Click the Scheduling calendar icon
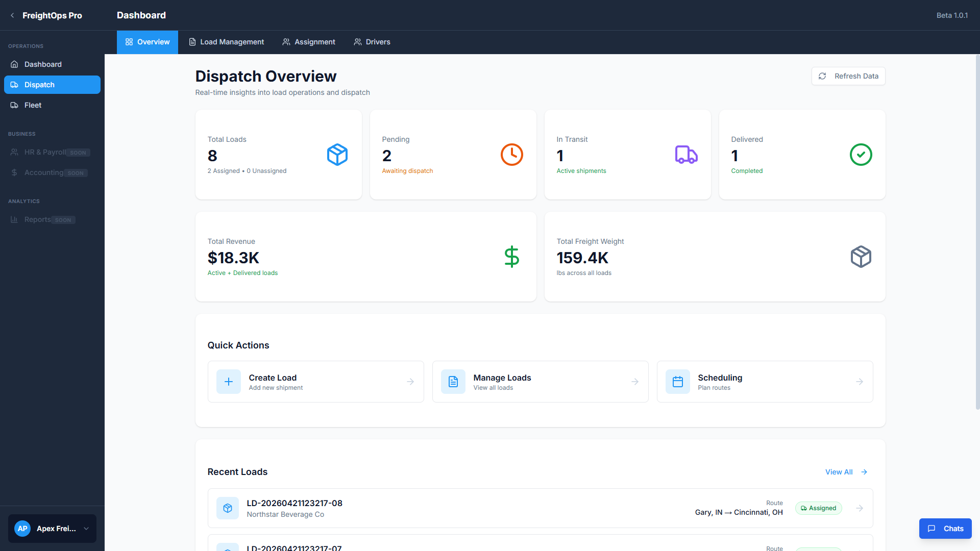The width and height of the screenshot is (980, 551). click(x=678, y=382)
